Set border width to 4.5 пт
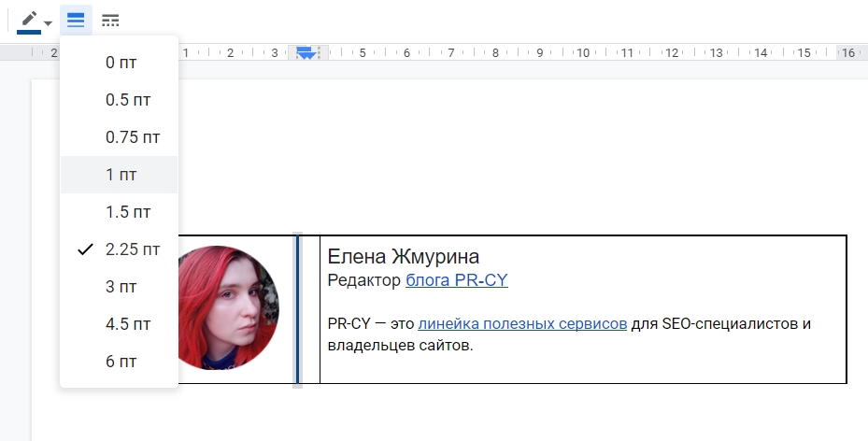 (x=119, y=324)
